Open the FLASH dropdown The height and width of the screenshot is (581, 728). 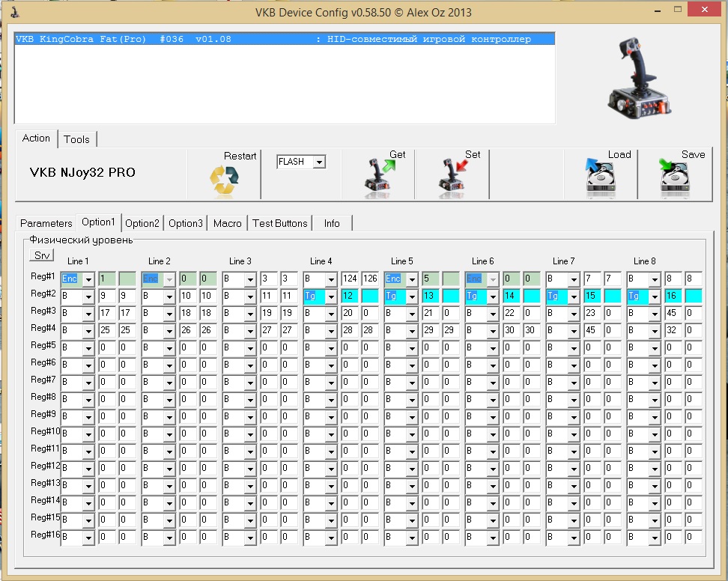[x=319, y=162]
